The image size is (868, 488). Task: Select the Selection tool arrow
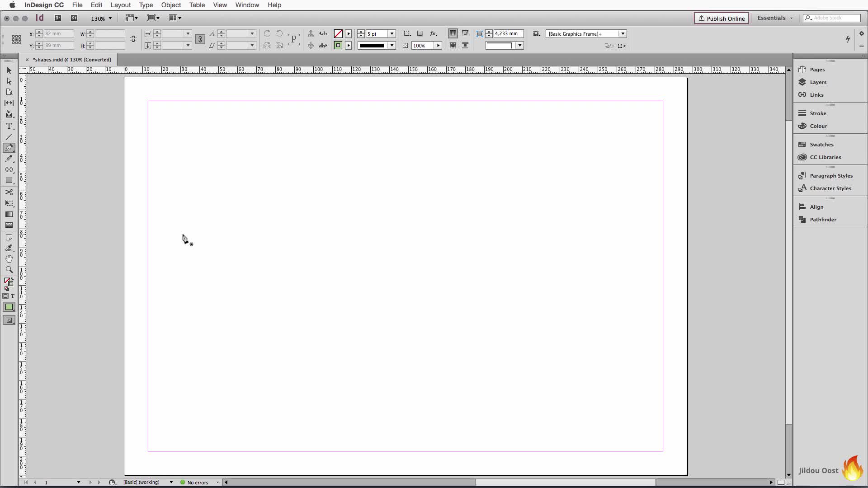[9, 70]
